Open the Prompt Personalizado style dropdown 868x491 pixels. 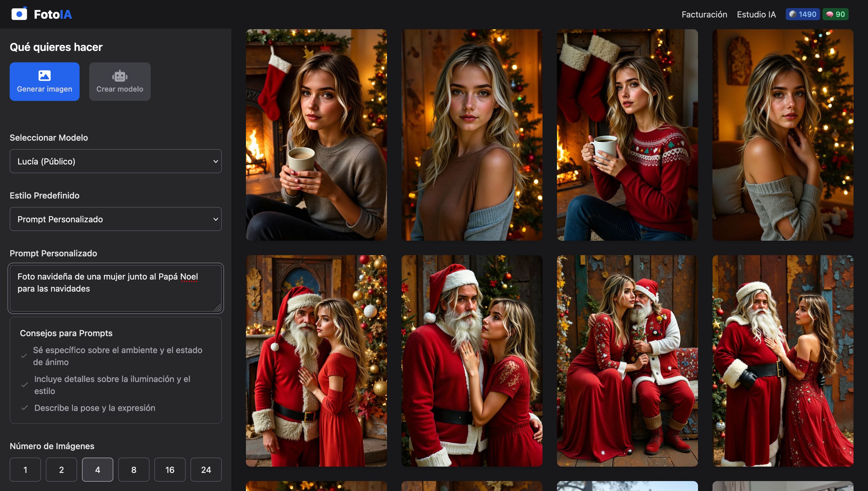click(115, 219)
